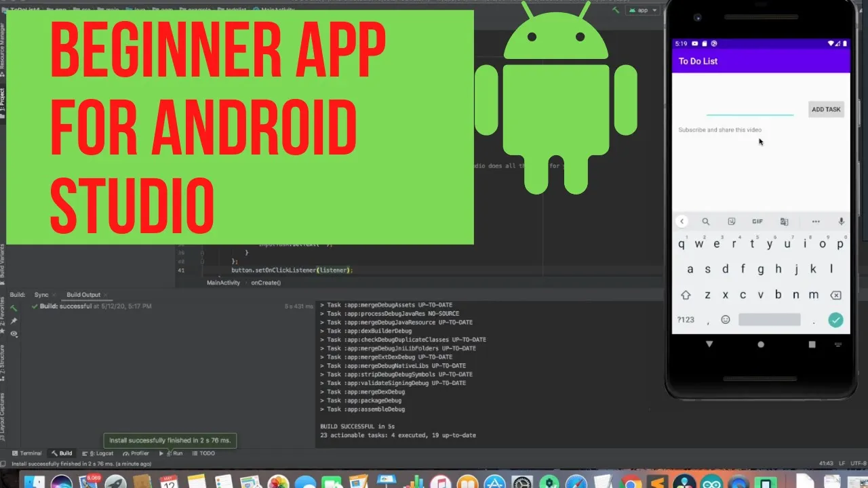Click the make project hammer icon in toolbar
Image resolution: width=868 pixels, height=488 pixels.
616,11
